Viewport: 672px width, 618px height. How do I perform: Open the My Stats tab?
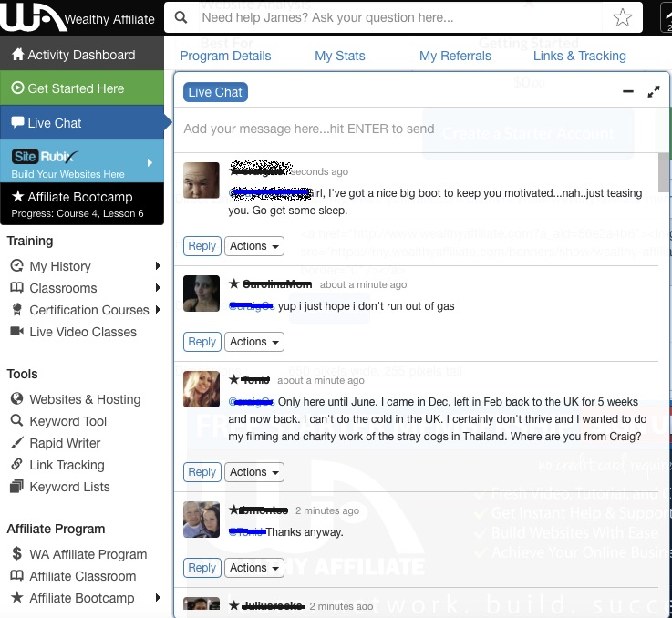point(340,56)
